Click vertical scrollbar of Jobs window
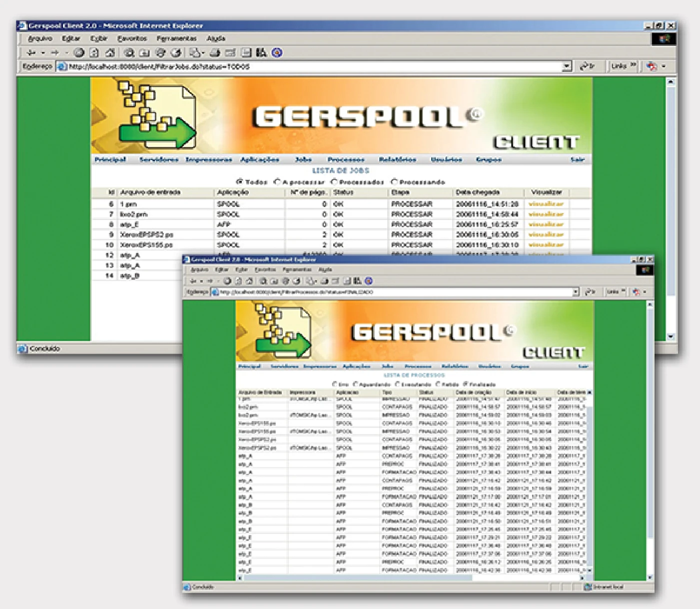This screenshot has width=700, height=609. pyautogui.click(x=671, y=209)
